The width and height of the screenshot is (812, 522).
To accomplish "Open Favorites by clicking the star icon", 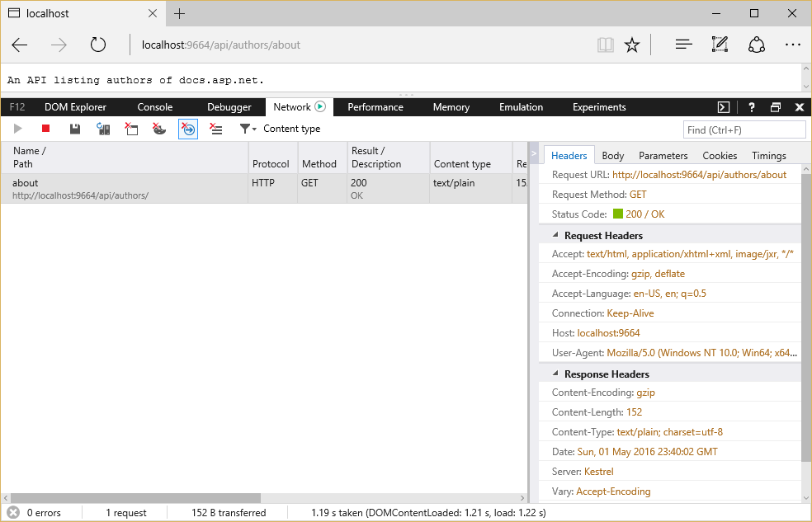I will tap(632, 45).
